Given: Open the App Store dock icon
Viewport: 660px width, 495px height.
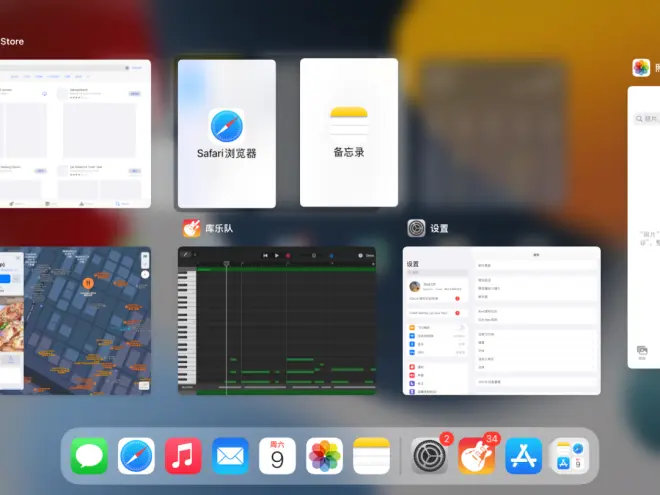Looking at the screenshot, I should click(x=524, y=456).
